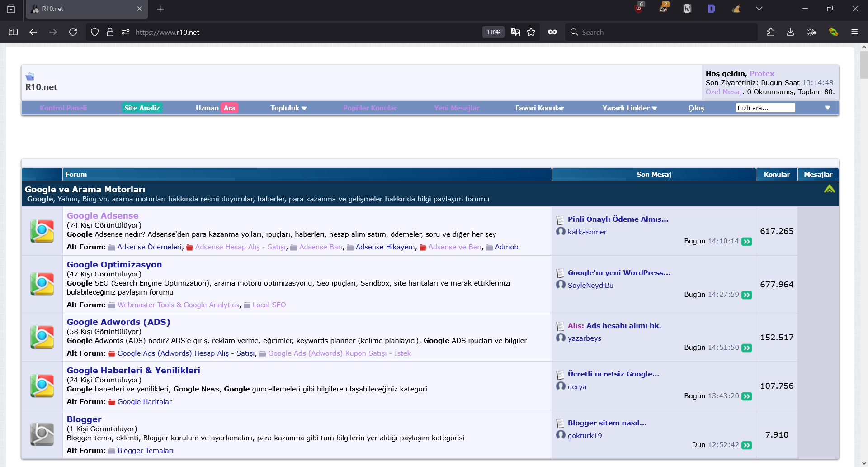Open the infinity-shaped toolbar icon
The image size is (868, 467).
pos(552,32)
